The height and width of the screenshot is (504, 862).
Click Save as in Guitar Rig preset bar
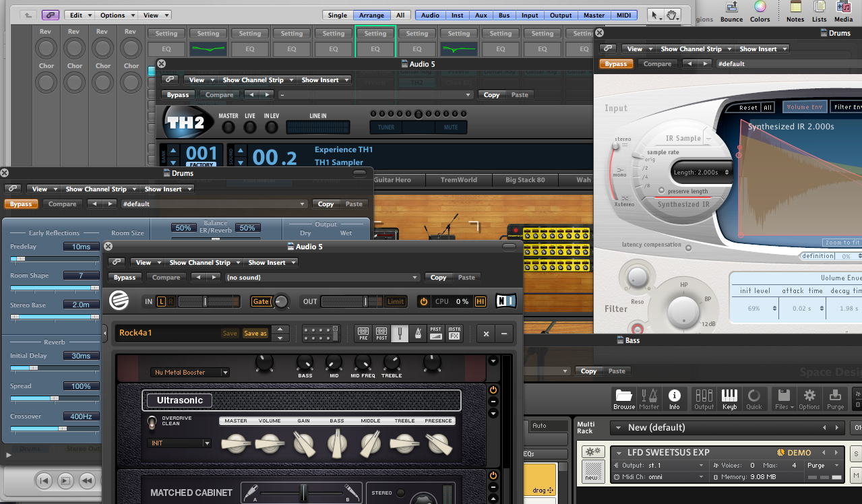click(255, 334)
